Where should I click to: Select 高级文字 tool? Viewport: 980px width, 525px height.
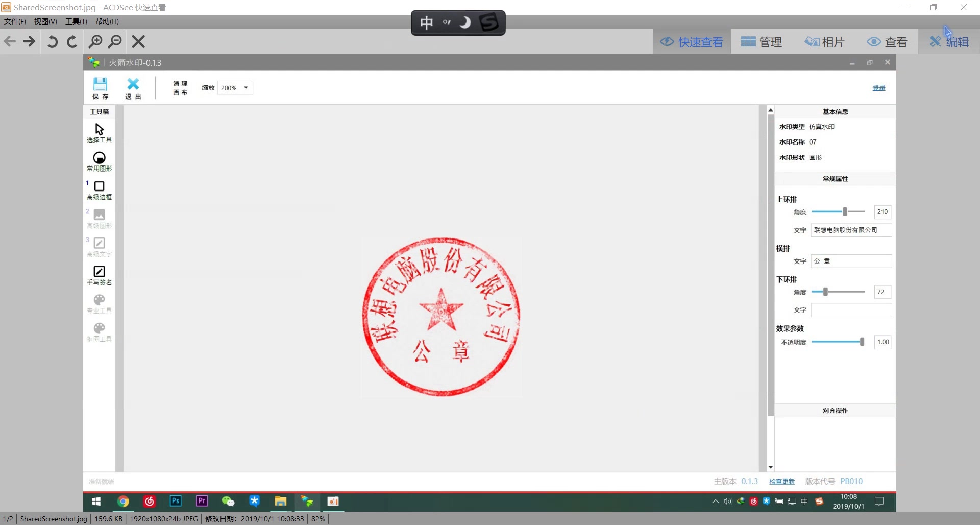pos(100,247)
